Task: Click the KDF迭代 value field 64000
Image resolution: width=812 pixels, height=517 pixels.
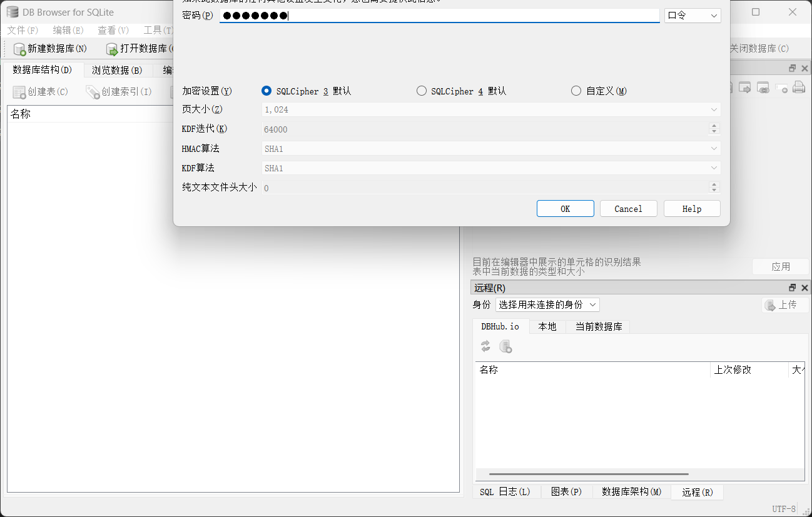Action: 485,129
